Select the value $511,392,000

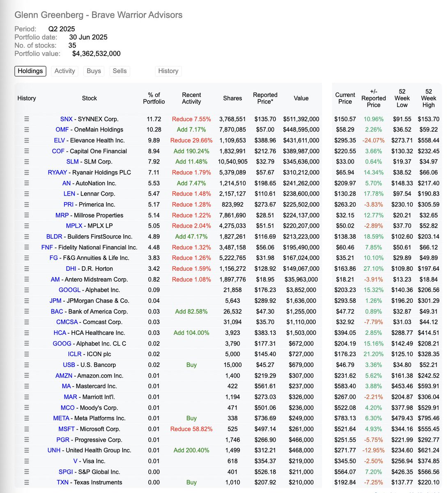coord(301,119)
